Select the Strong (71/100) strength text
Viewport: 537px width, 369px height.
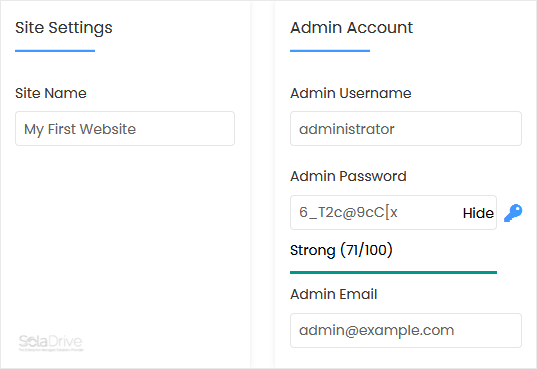pyautogui.click(x=341, y=250)
